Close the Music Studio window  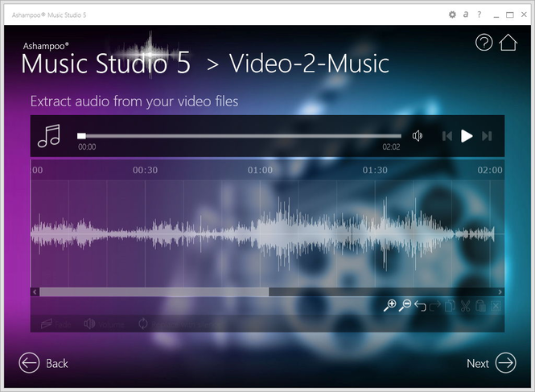[524, 14]
